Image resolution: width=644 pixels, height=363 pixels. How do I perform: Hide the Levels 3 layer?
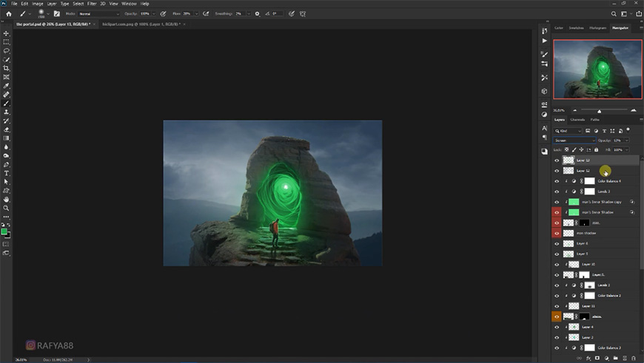[x=557, y=191]
